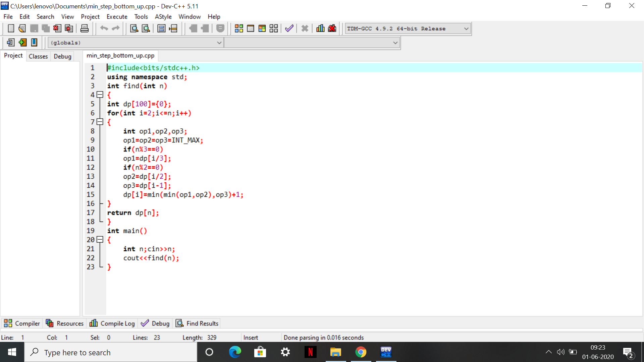Open the View menu

click(x=67, y=17)
